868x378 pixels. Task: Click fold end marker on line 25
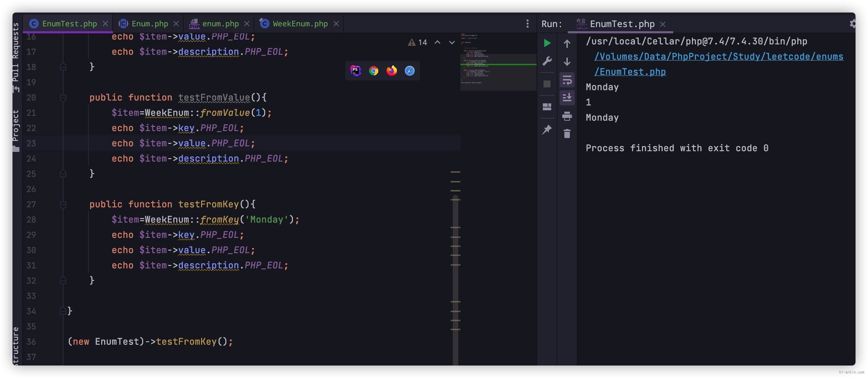click(63, 173)
